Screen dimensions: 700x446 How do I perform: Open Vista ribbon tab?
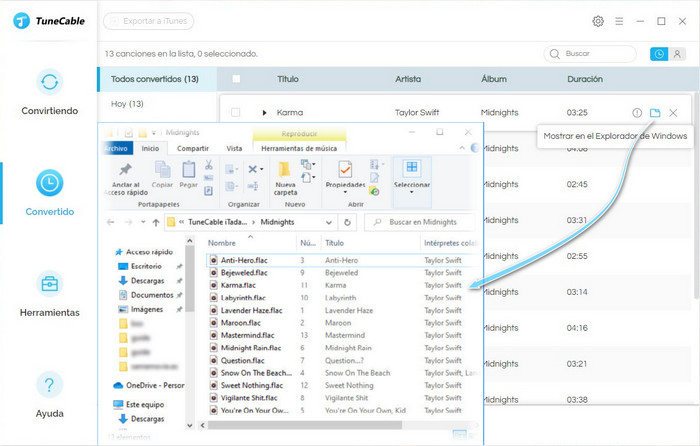[234, 148]
